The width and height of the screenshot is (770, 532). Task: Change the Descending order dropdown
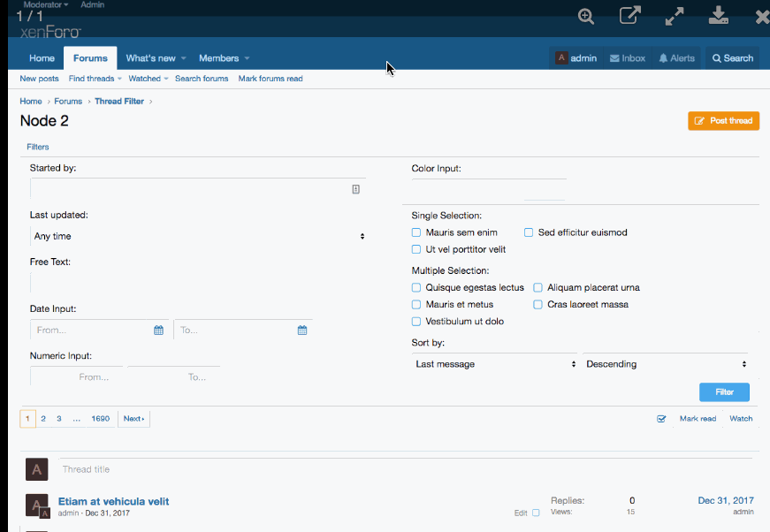coord(666,364)
